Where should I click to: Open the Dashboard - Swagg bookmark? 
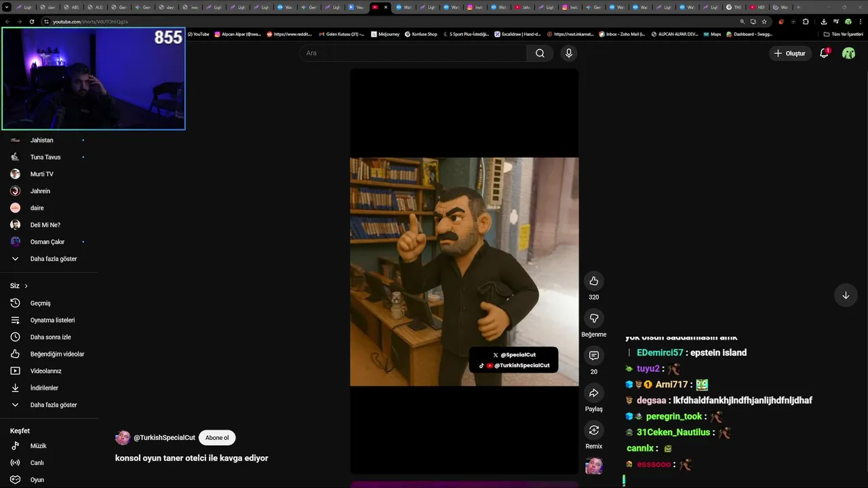[x=749, y=34]
